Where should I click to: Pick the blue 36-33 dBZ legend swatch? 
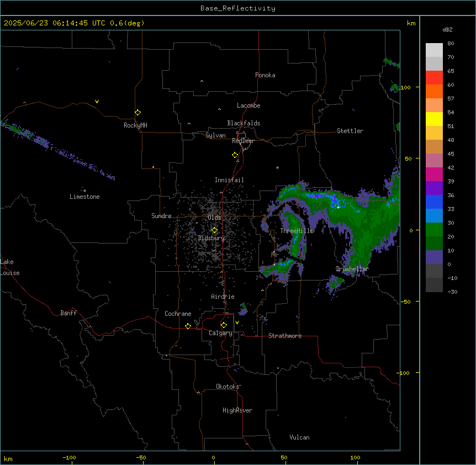[434, 202]
